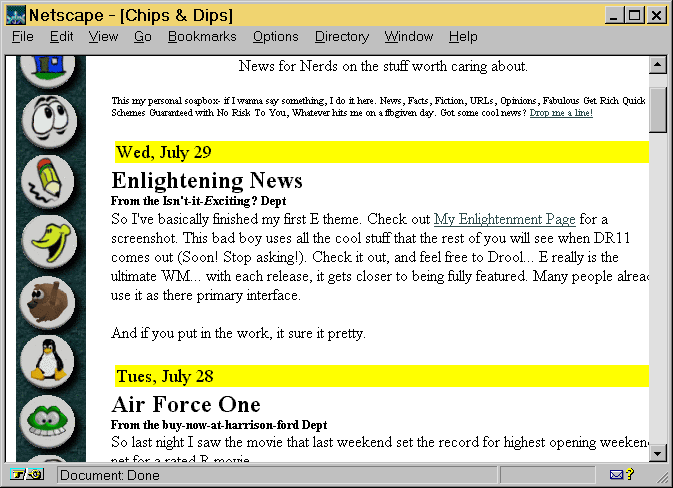Minimize the Netscape window
673x488 pixels.
point(614,15)
